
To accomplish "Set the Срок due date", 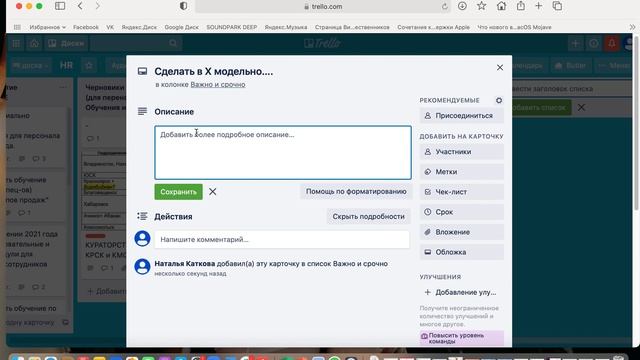I will click(461, 212).
